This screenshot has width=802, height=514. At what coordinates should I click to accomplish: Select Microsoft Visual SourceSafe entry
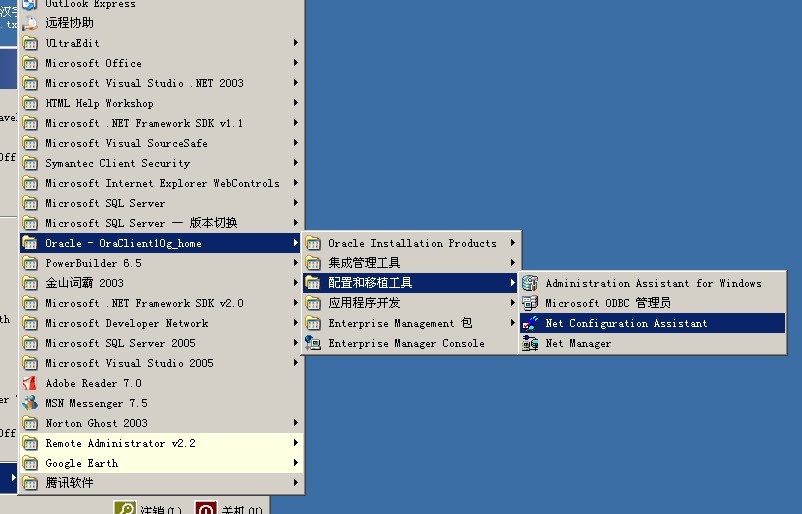(x=161, y=143)
